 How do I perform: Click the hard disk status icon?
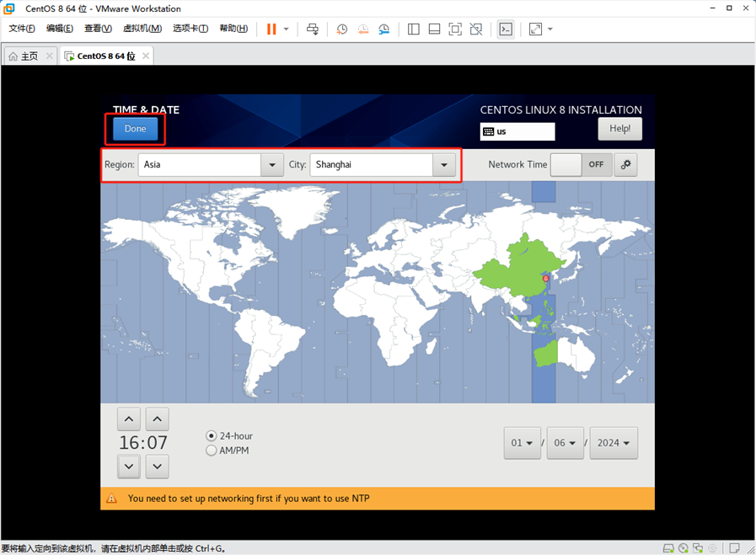[668, 548]
